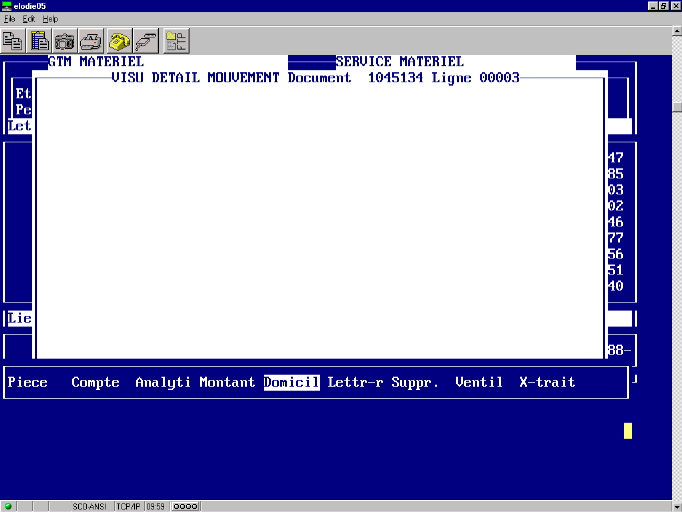Open the Help menu

[50, 19]
